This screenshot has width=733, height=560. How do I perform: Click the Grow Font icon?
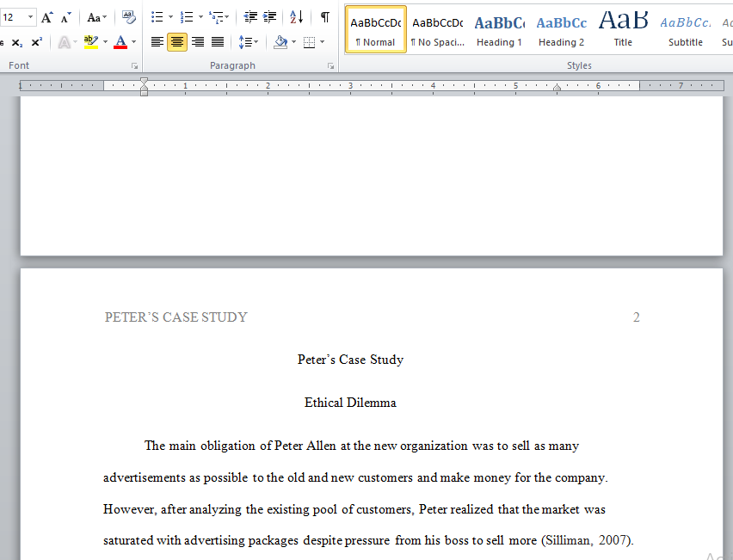pyautogui.click(x=46, y=18)
